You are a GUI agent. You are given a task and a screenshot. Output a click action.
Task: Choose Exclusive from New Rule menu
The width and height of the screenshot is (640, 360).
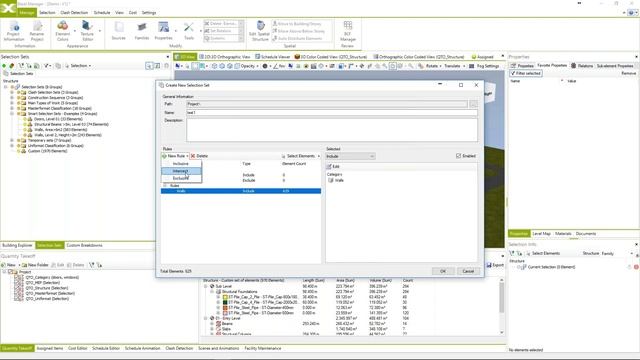181,178
